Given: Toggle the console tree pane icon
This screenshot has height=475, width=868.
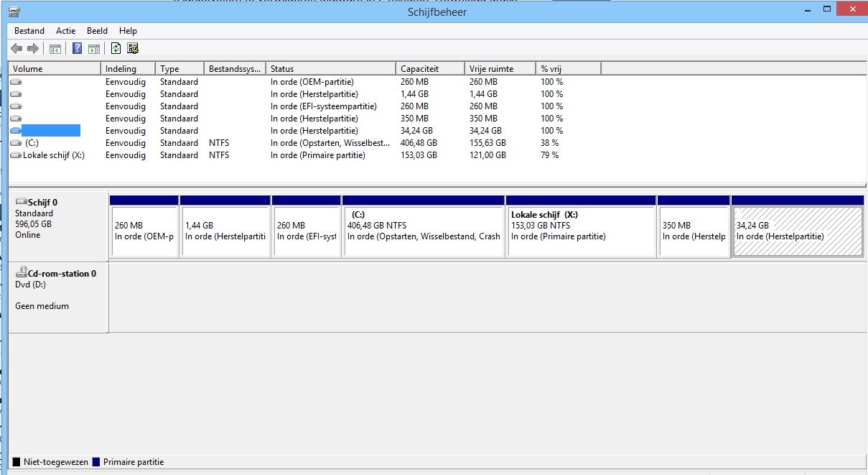Looking at the screenshot, I should click(x=55, y=49).
